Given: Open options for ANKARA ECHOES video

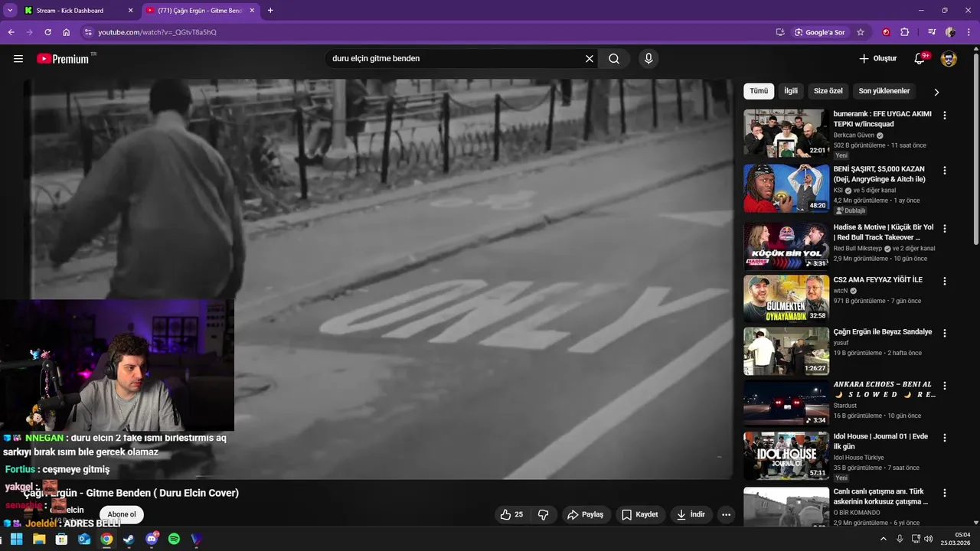Looking at the screenshot, I should click(x=944, y=386).
